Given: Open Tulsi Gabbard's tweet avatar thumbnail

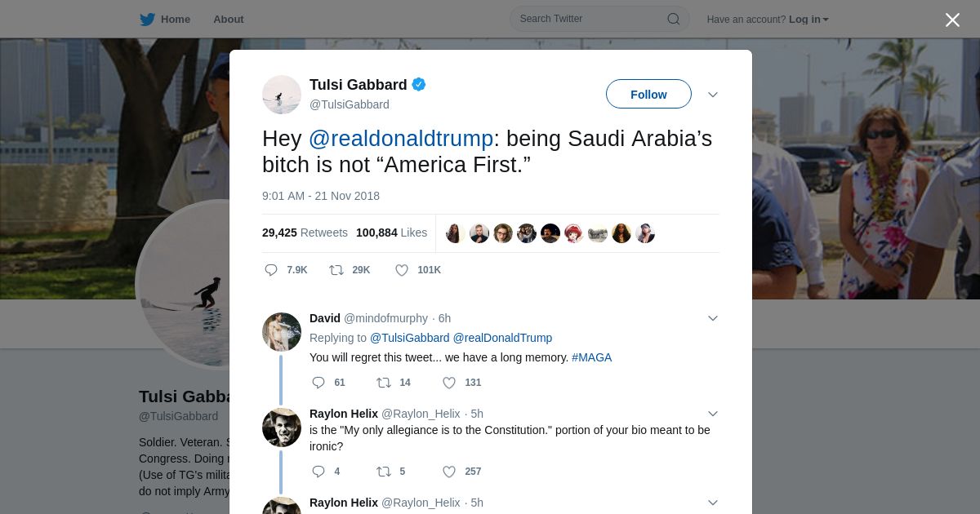Looking at the screenshot, I should click(x=282, y=95).
